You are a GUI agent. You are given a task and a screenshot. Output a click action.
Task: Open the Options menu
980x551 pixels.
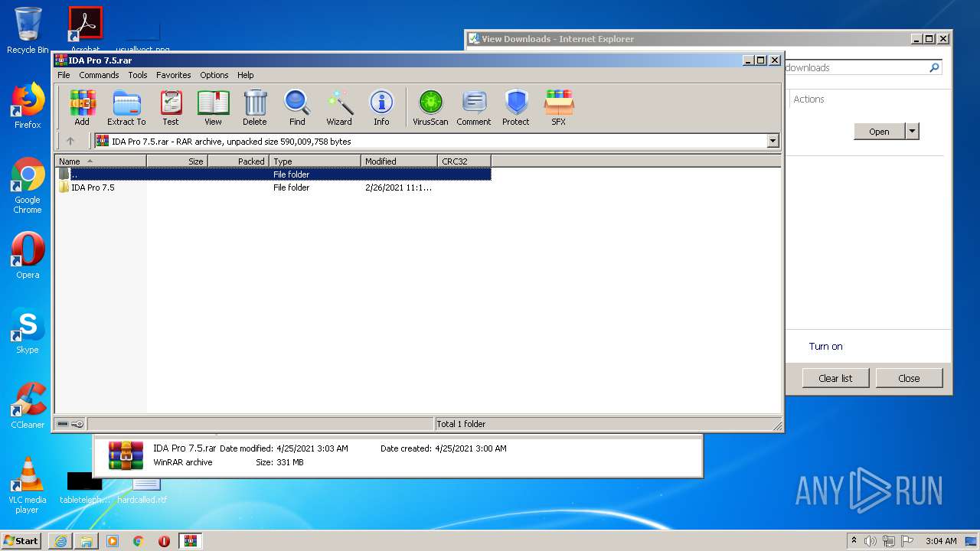pyautogui.click(x=214, y=75)
